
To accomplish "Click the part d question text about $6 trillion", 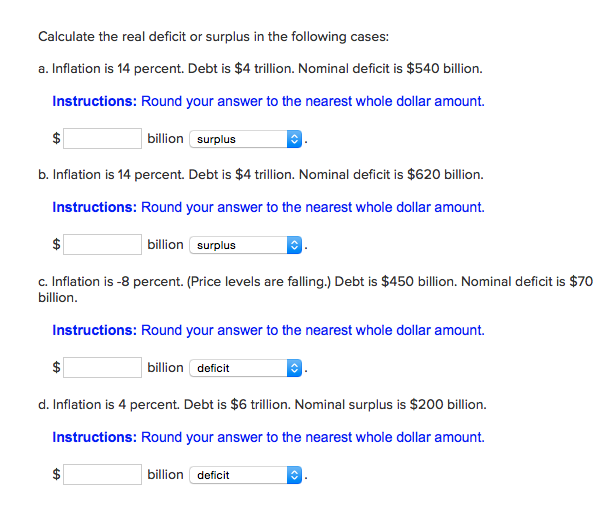I will (262, 405).
